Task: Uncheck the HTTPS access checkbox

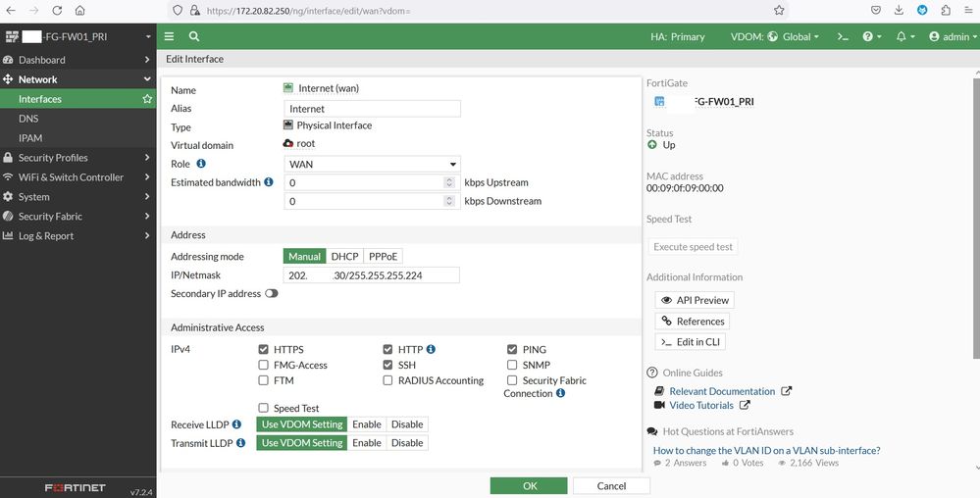Action: click(x=263, y=349)
